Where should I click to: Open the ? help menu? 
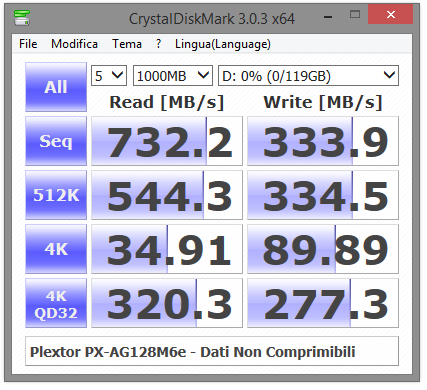[x=158, y=44]
